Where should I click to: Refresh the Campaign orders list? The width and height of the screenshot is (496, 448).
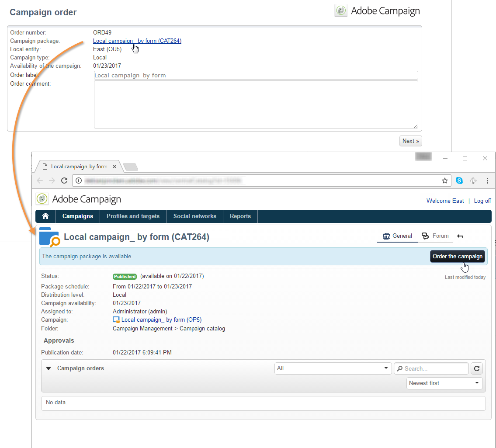[x=477, y=368]
